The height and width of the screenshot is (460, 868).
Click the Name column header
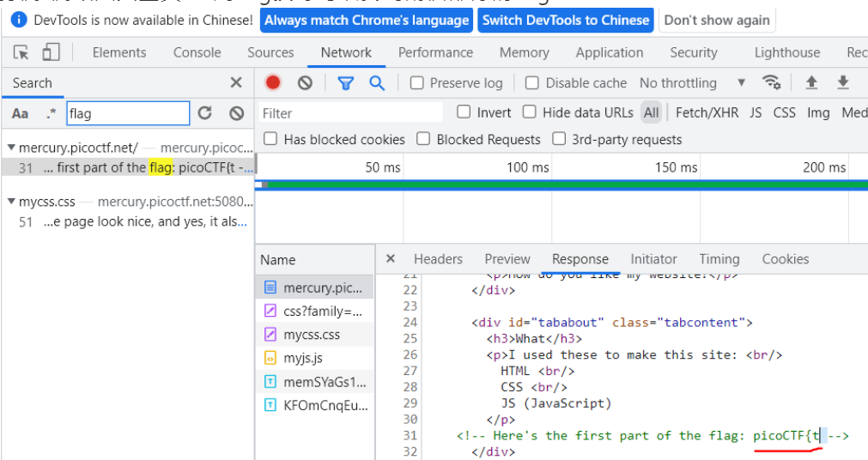[x=314, y=260]
